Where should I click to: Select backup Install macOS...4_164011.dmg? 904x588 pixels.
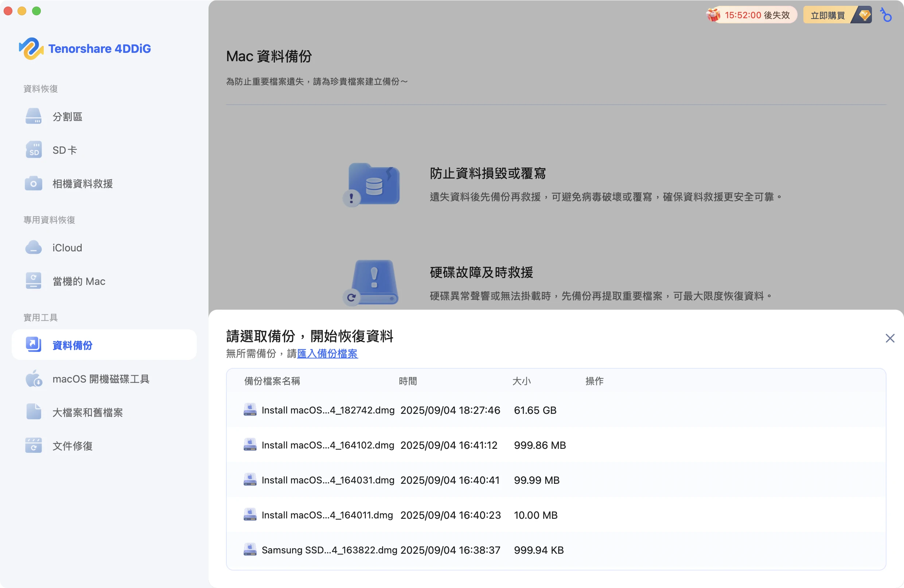[x=556, y=515]
